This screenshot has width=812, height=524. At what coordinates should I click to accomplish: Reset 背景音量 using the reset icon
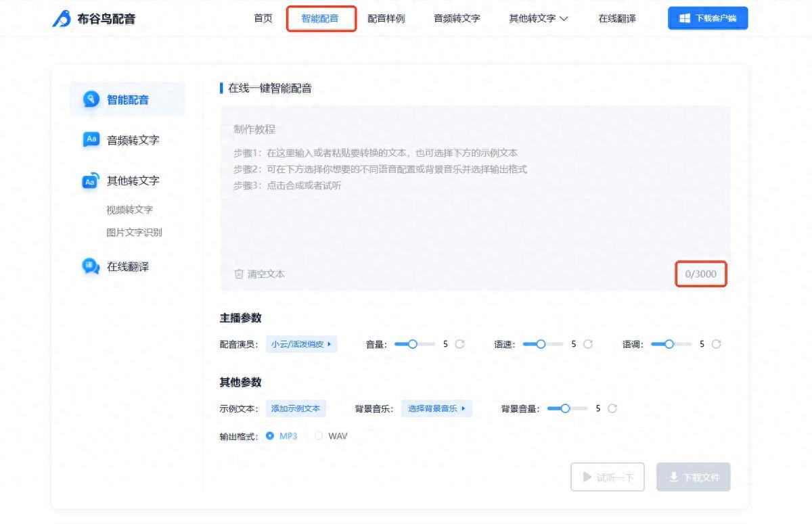pos(612,408)
